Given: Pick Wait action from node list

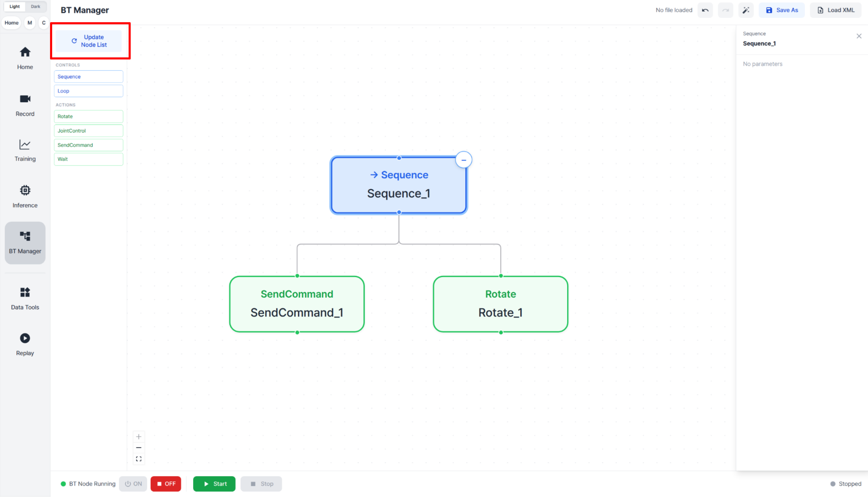Looking at the screenshot, I should (88, 159).
